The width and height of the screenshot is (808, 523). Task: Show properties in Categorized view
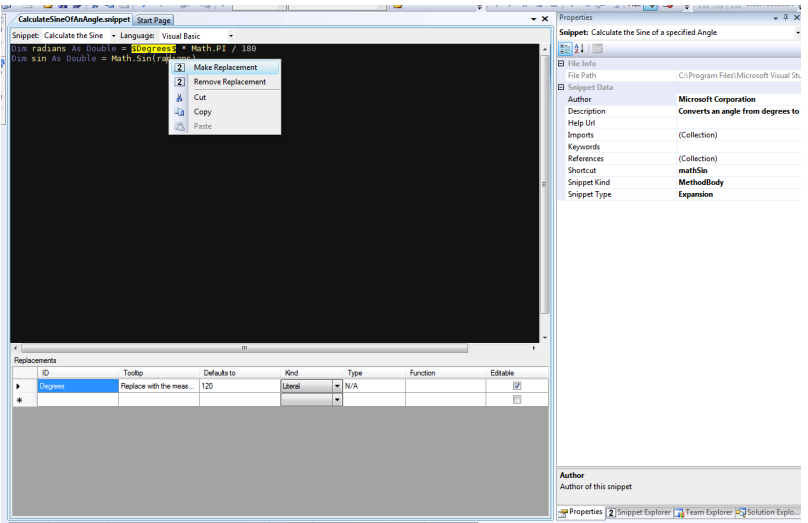[x=565, y=49]
